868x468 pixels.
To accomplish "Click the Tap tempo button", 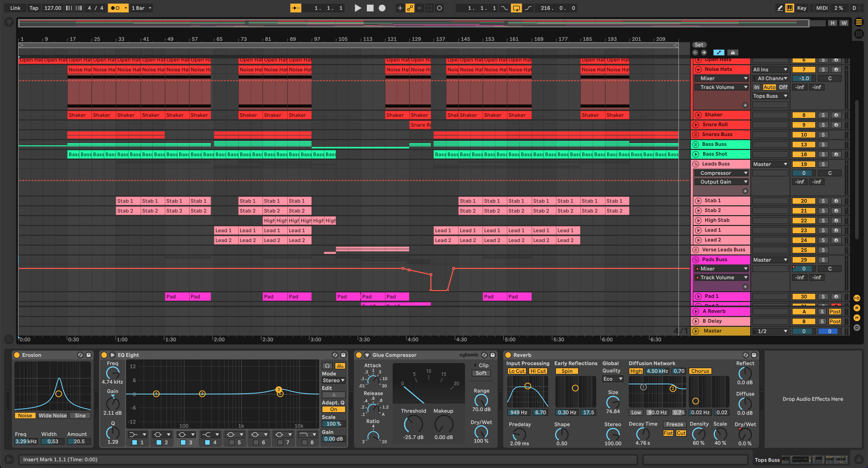I will click(x=34, y=8).
